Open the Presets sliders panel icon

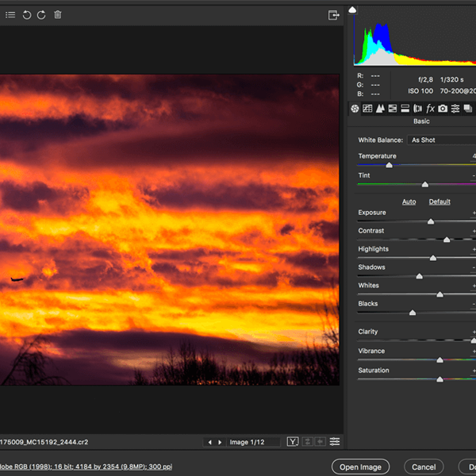tap(455, 109)
